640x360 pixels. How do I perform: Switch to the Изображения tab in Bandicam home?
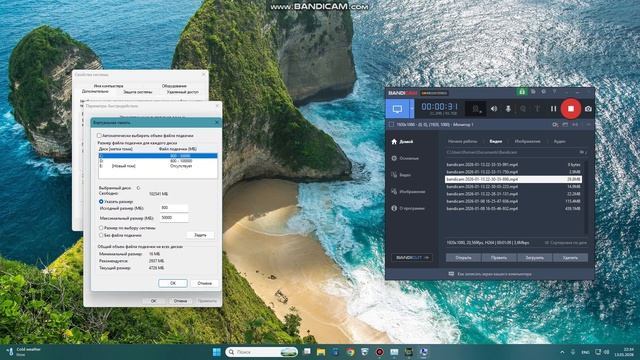527,142
